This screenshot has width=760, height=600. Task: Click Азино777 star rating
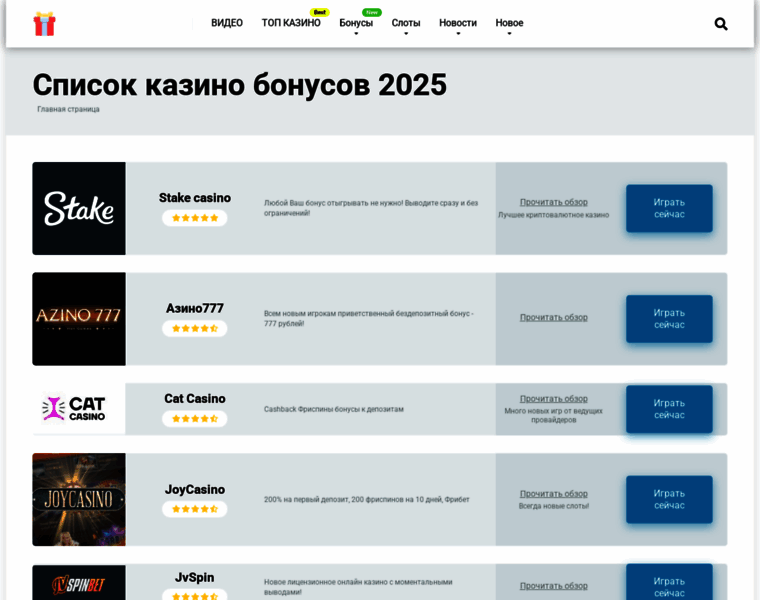tap(195, 329)
